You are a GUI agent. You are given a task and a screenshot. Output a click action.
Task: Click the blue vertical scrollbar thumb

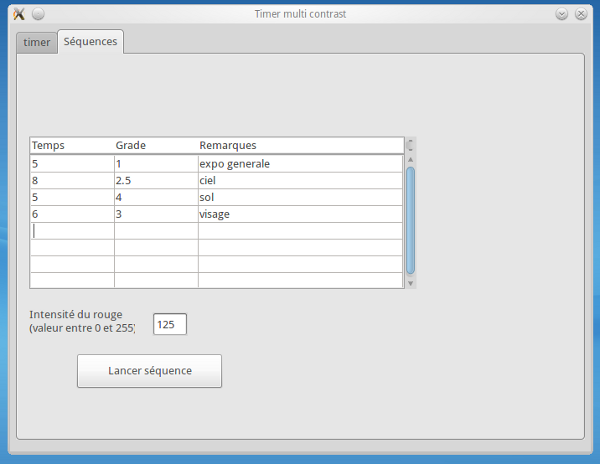[410, 220]
